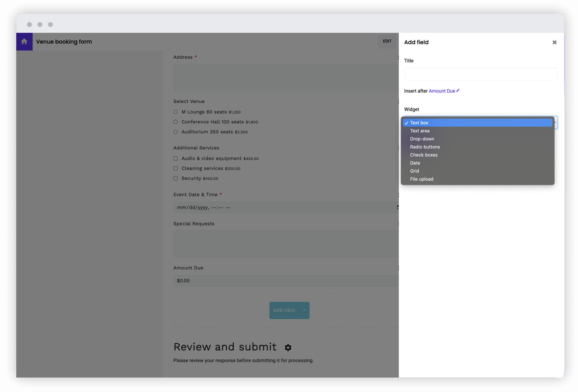Select the Grid widget option

(414, 171)
